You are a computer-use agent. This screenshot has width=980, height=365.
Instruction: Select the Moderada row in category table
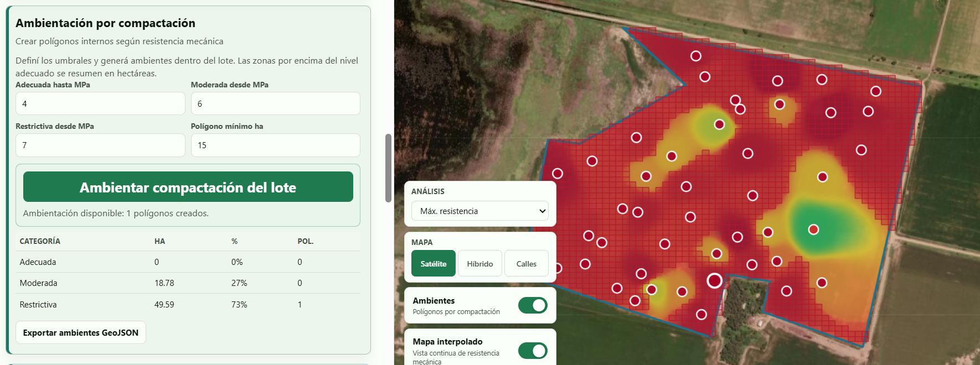188,283
